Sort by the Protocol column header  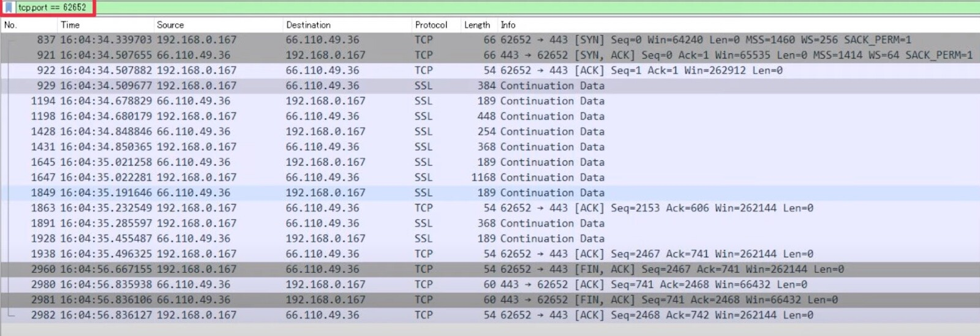(x=431, y=25)
